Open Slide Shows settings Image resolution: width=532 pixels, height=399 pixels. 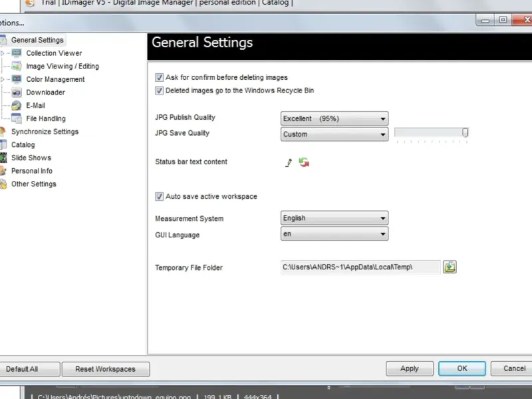(31, 158)
